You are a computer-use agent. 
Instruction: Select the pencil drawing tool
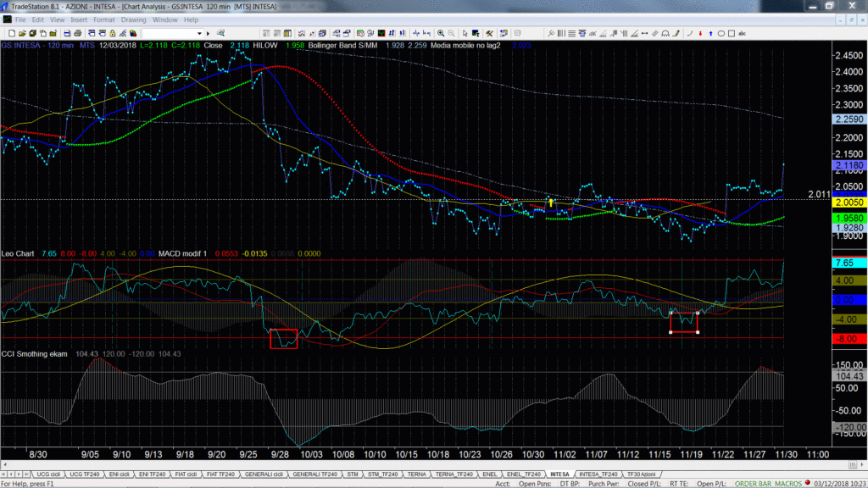click(x=676, y=33)
